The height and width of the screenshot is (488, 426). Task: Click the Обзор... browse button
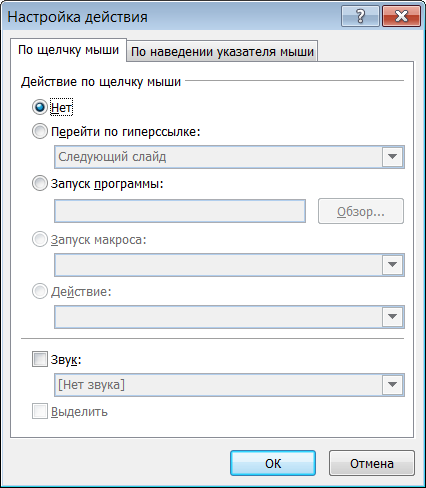(361, 211)
